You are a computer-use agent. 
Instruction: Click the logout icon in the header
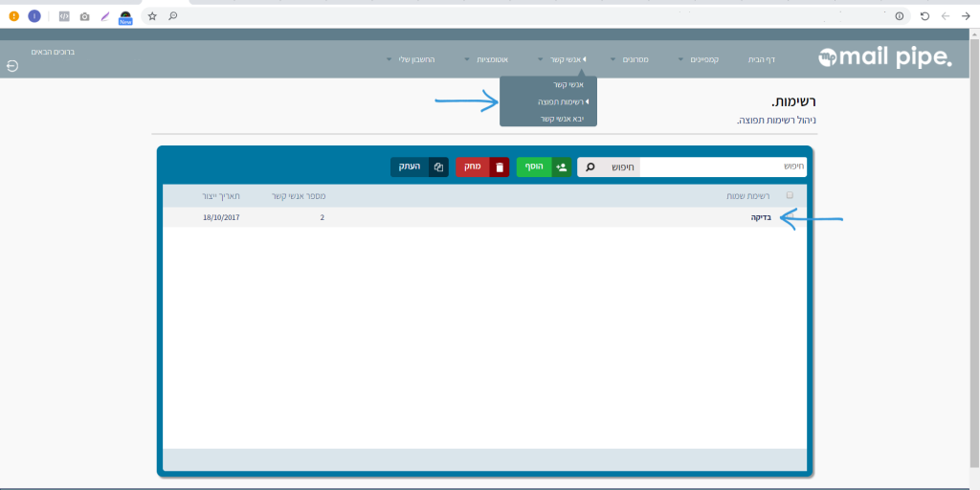coord(12,66)
